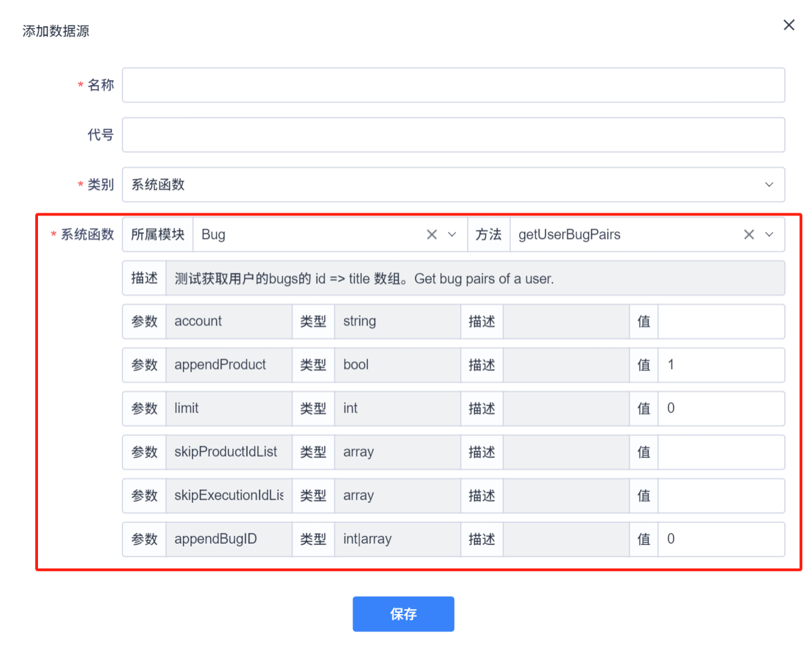Click the bool type cell of appendProduct
The height and width of the screenshot is (668, 812).
(x=397, y=365)
